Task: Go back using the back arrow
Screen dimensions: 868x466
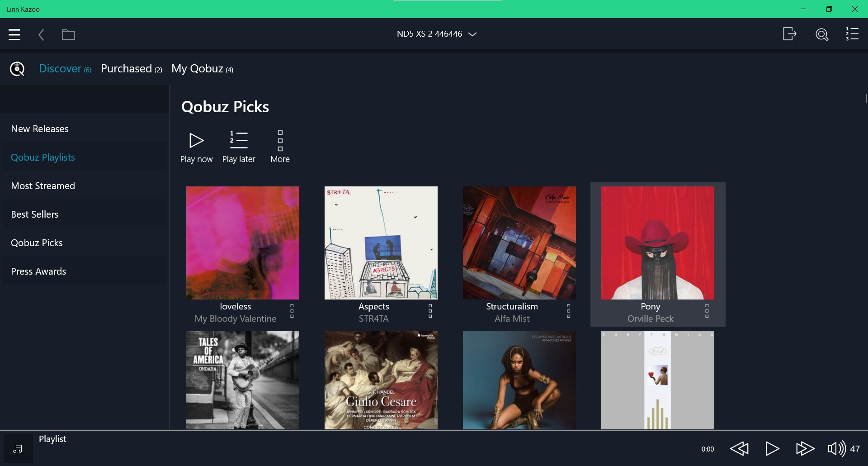Action: tap(41, 35)
